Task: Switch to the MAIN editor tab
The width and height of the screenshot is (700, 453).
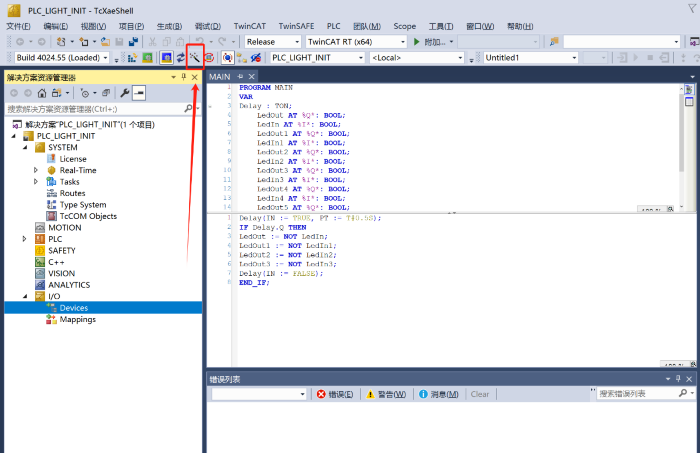Action: (220, 77)
